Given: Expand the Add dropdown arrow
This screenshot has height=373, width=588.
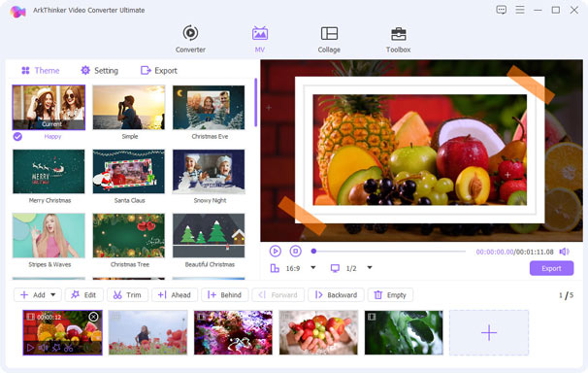Looking at the screenshot, I should point(53,295).
